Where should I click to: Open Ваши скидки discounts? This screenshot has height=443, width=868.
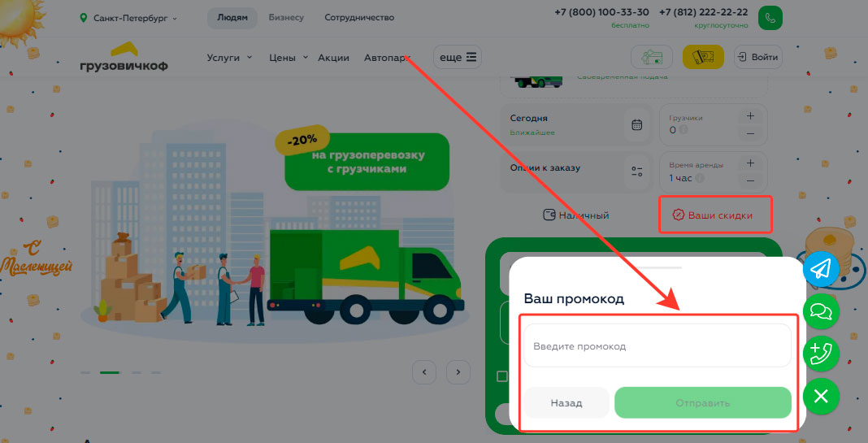point(714,215)
